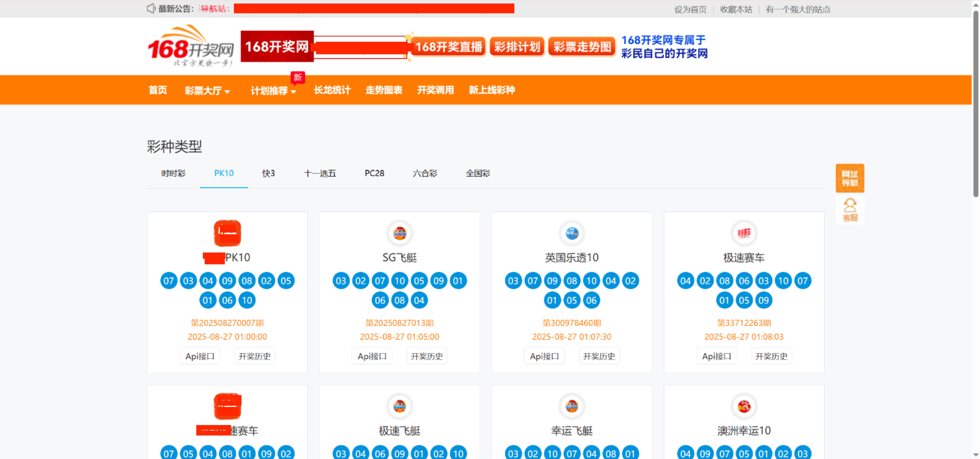
Task: Click the 幸运飞艇 lottery icon
Action: (x=572, y=406)
